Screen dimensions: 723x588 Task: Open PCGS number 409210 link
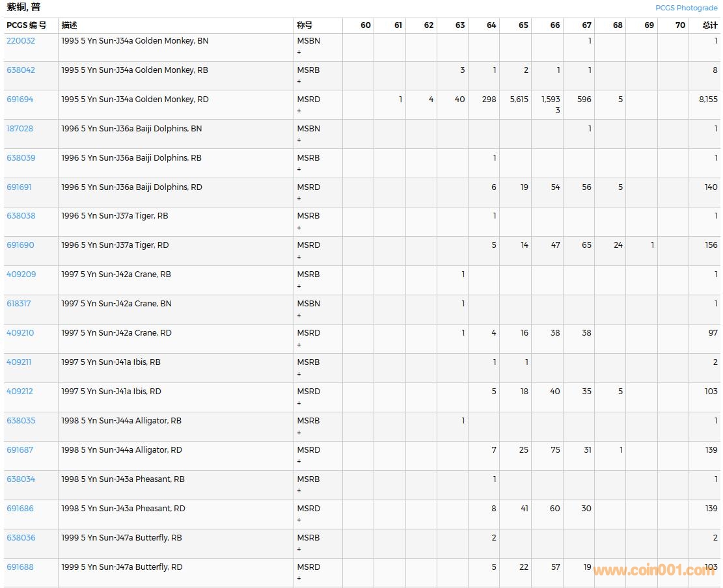(x=20, y=333)
